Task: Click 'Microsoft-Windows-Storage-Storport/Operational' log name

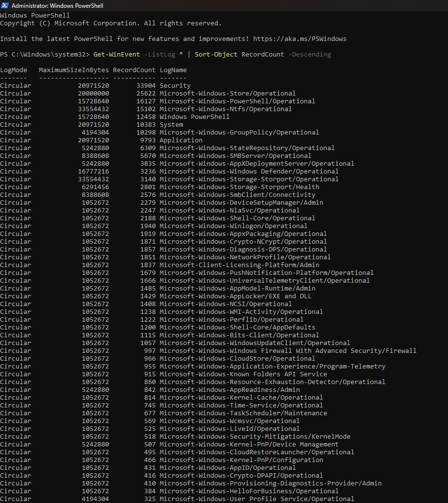Action: [249, 179]
